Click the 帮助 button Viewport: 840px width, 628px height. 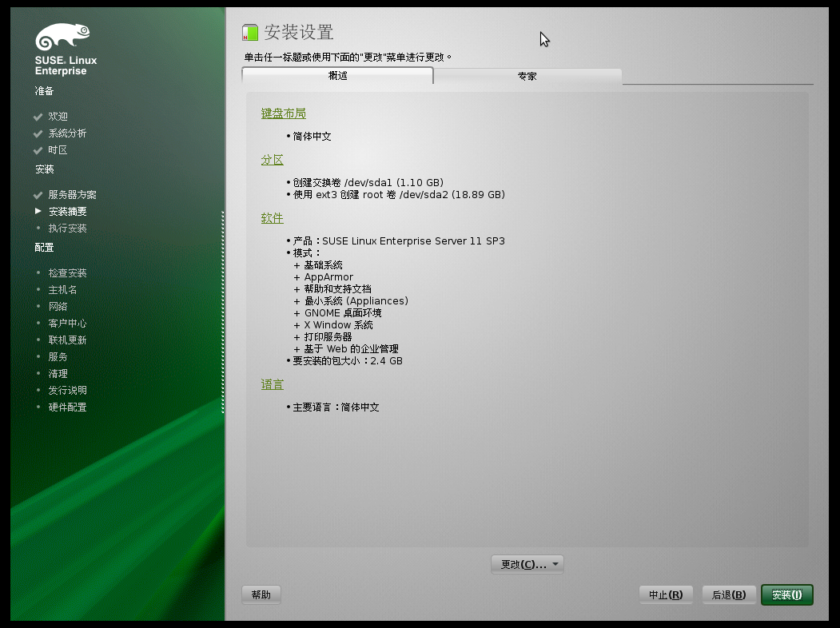click(261, 594)
